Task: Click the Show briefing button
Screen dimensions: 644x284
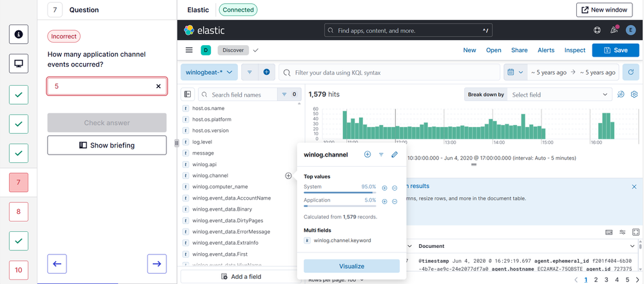Action: 107,146
